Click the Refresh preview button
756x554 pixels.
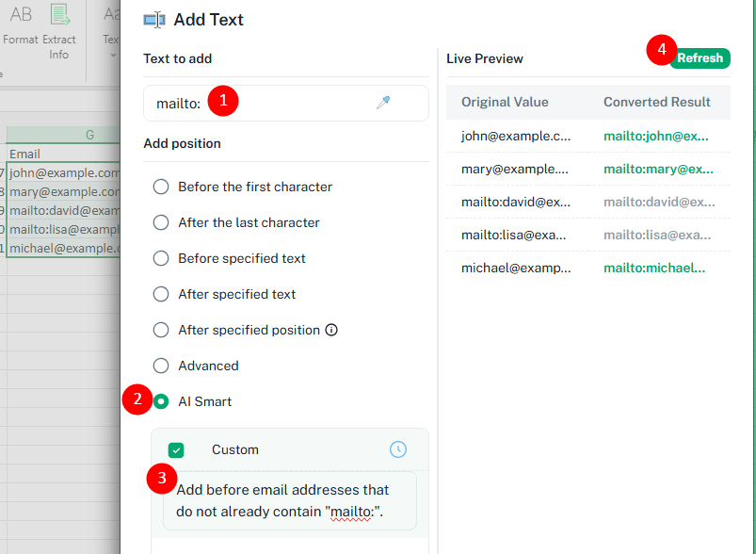click(x=700, y=58)
